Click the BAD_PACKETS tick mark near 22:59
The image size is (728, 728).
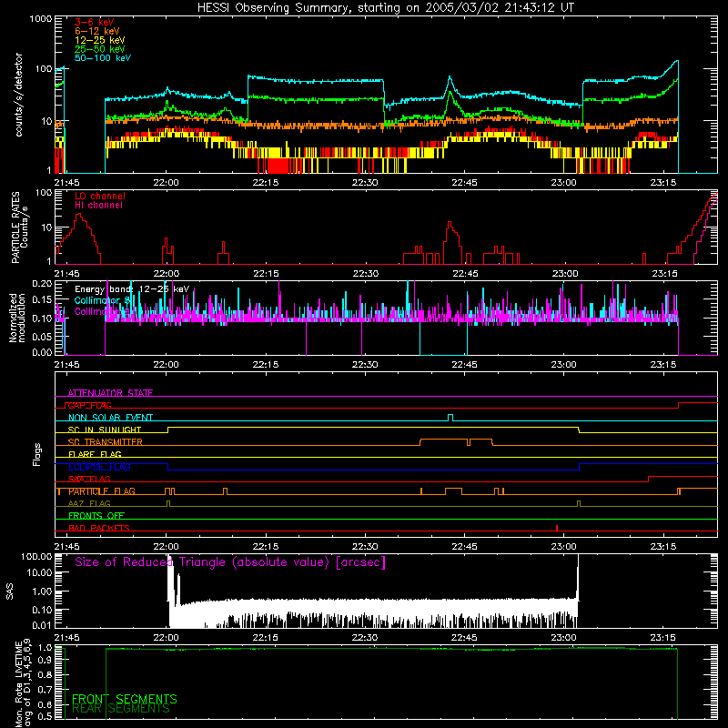pyautogui.click(x=557, y=528)
